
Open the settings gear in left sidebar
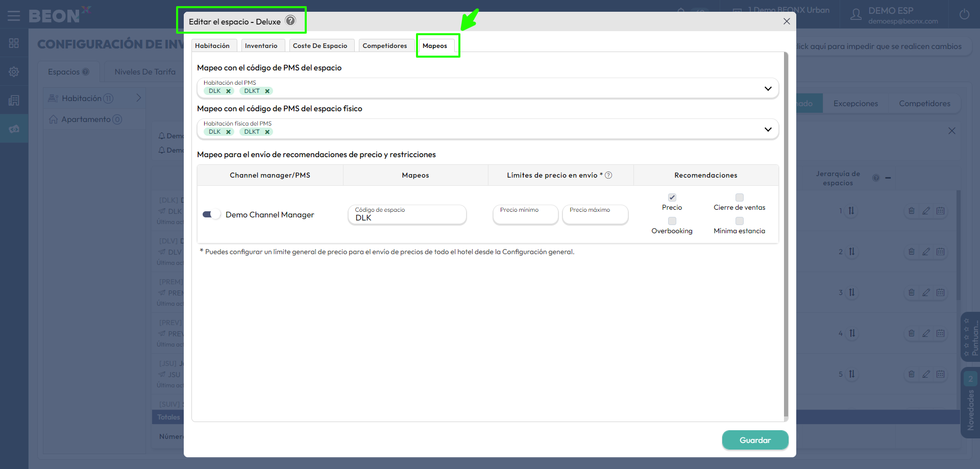pyautogui.click(x=14, y=72)
